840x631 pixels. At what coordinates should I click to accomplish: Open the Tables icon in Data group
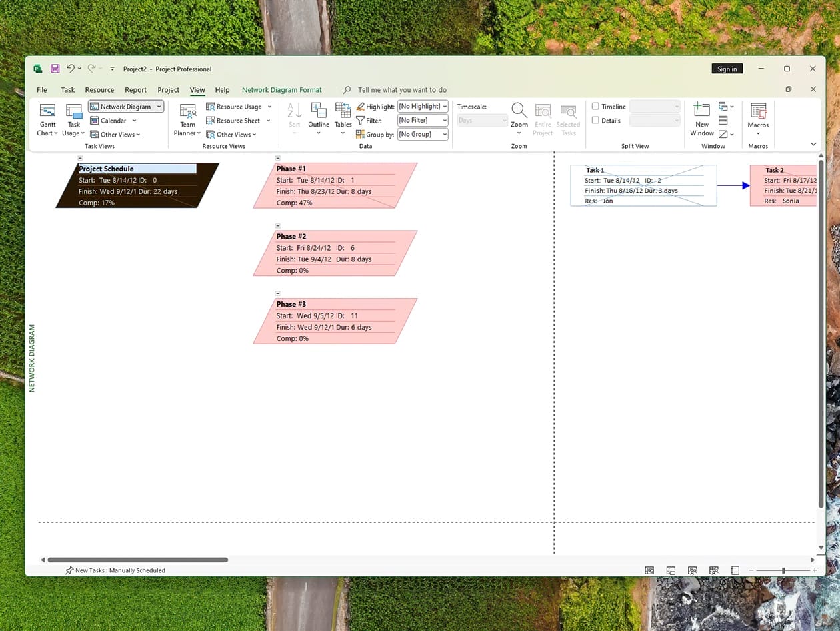[343, 111]
